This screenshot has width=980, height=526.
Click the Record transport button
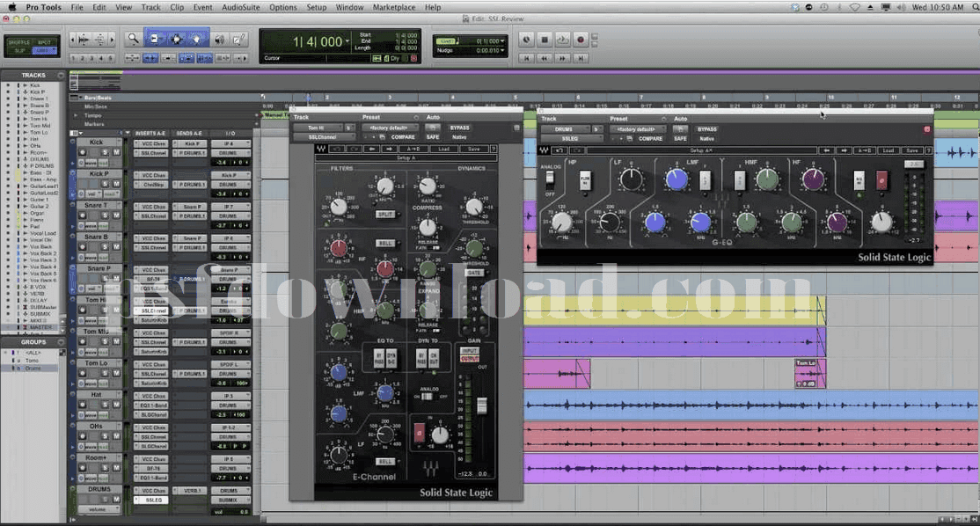(581, 40)
